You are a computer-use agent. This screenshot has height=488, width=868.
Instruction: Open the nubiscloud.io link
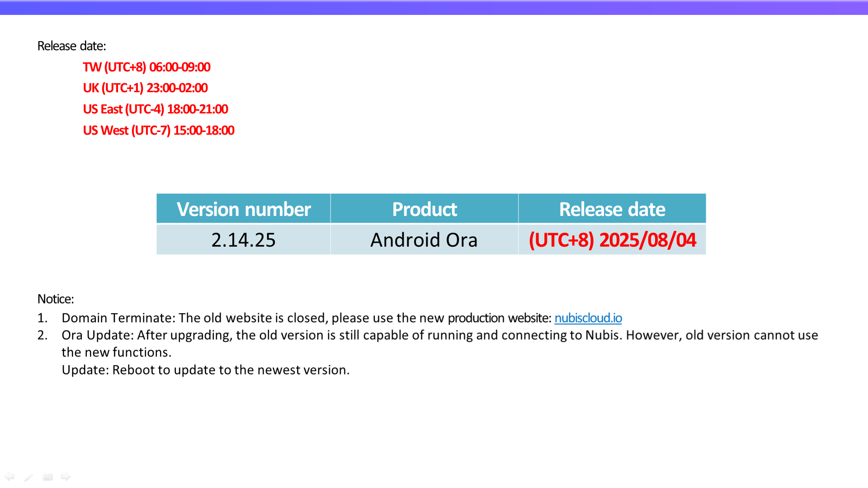point(588,318)
